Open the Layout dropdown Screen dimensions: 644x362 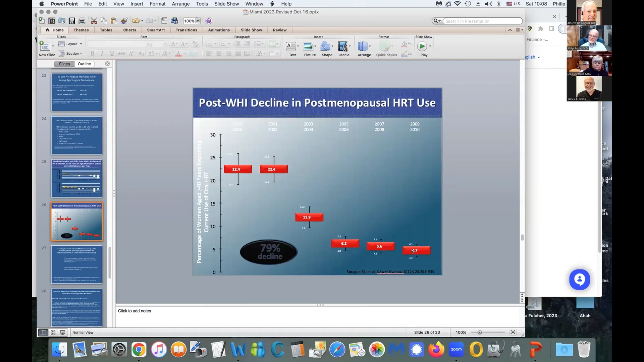[x=70, y=44]
